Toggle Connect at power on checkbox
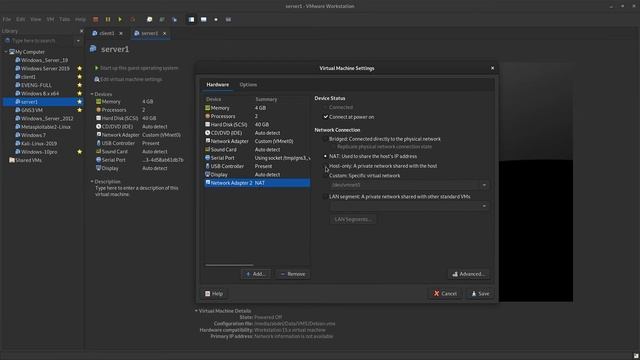Image resolution: width=640 pixels, height=360 pixels. click(x=325, y=117)
